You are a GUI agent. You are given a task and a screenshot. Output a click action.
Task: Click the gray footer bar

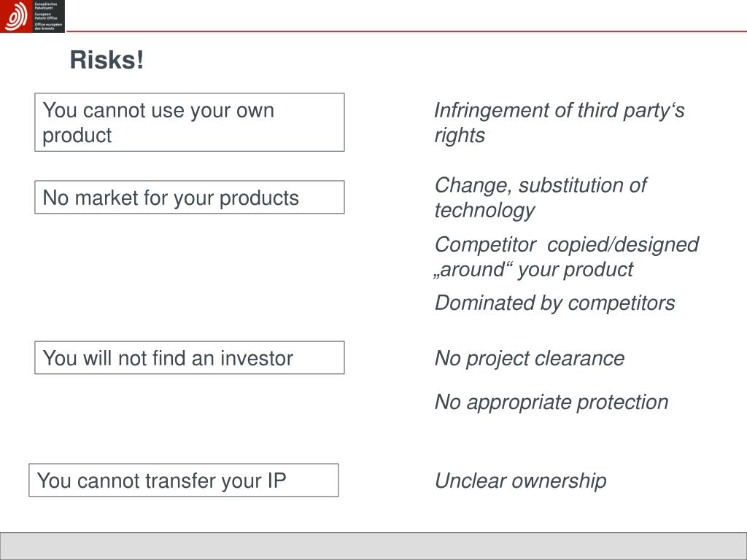tap(373, 546)
